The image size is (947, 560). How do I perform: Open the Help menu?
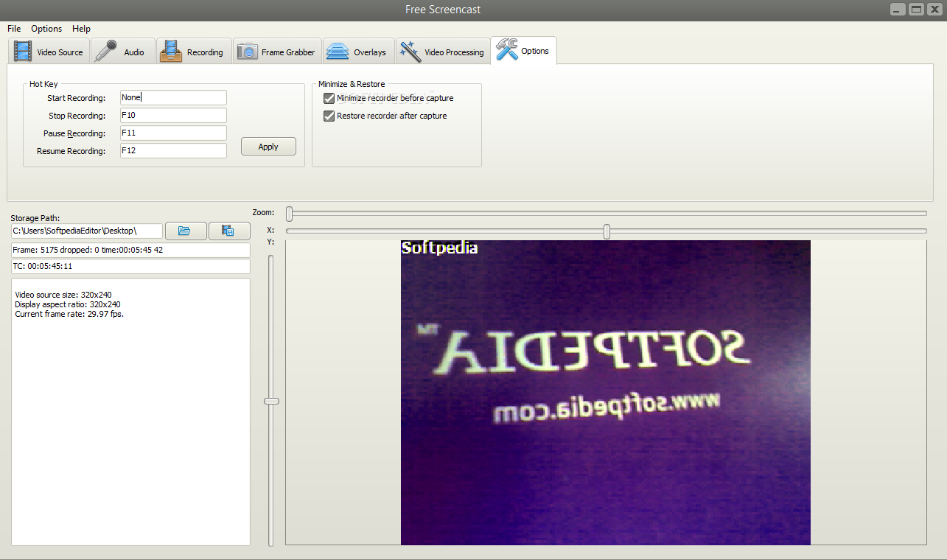pyautogui.click(x=81, y=29)
